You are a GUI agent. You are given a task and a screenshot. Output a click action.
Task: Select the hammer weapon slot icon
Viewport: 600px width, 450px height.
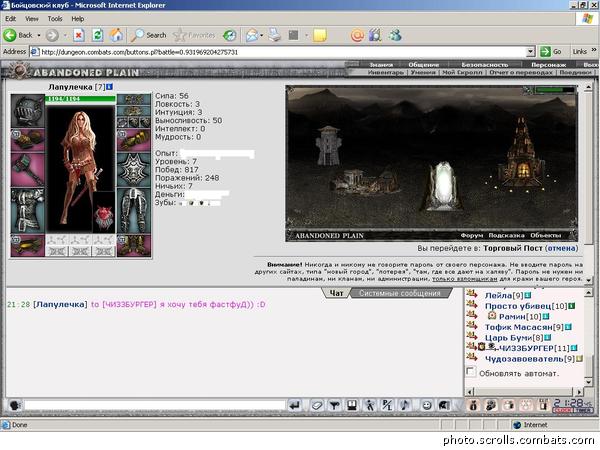pyautogui.click(x=28, y=170)
